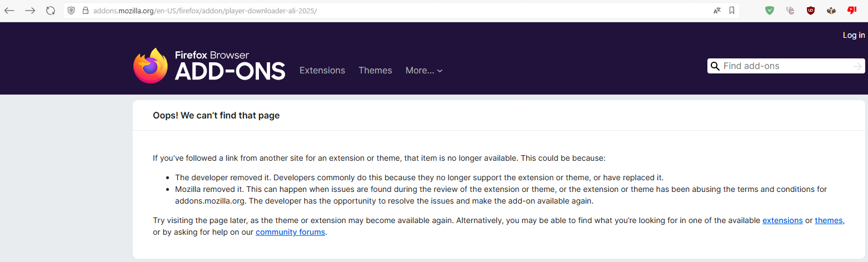868x262 pixels.
Task: Open the Extensions section in header
Action: click(322, 71)
